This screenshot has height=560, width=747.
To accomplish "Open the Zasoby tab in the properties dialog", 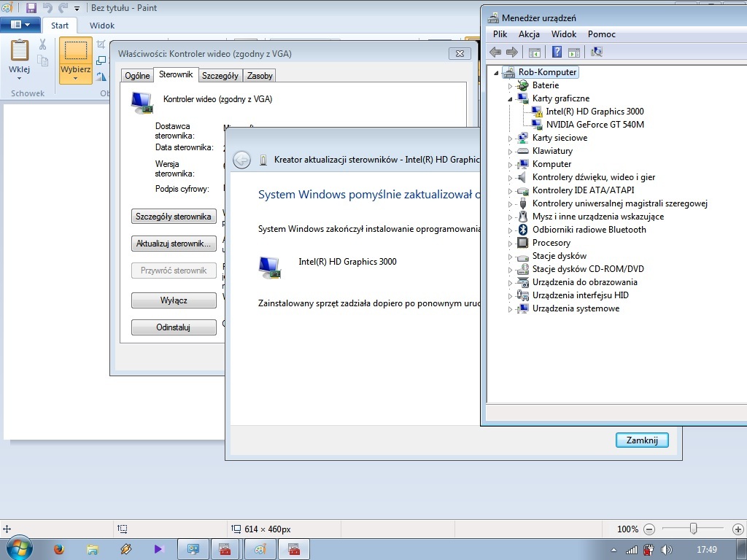I will pos(260,76).
